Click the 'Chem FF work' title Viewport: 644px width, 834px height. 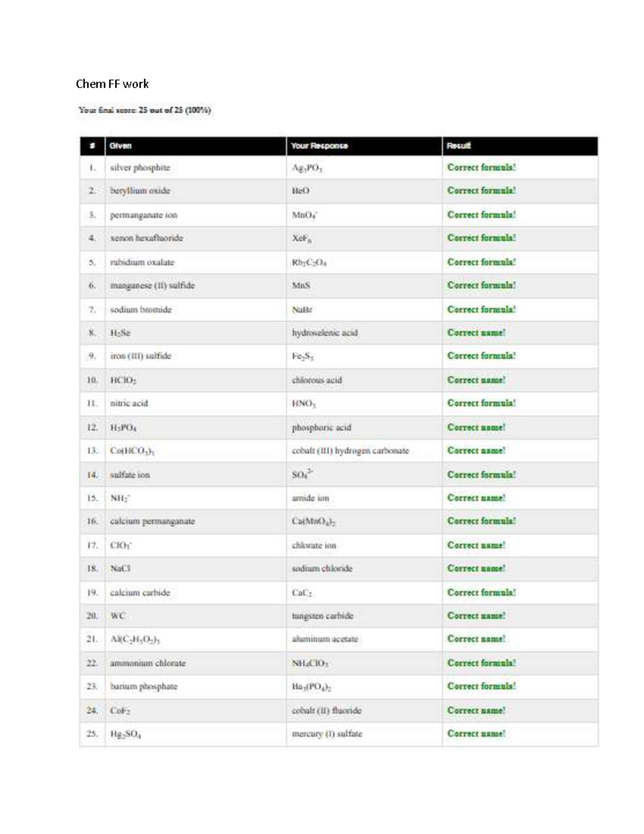[x=112, y=84]
